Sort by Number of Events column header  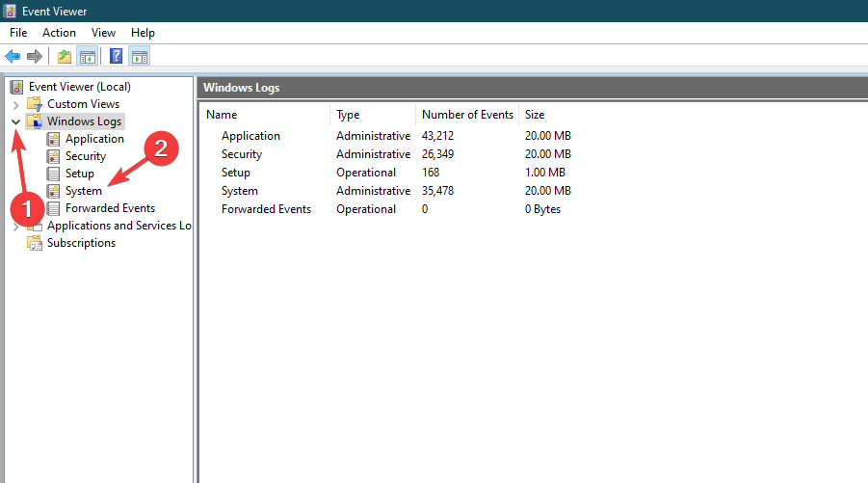coord(467,115)
